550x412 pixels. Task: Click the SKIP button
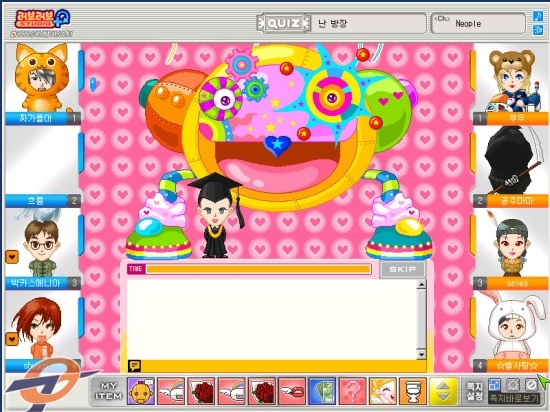402,269
